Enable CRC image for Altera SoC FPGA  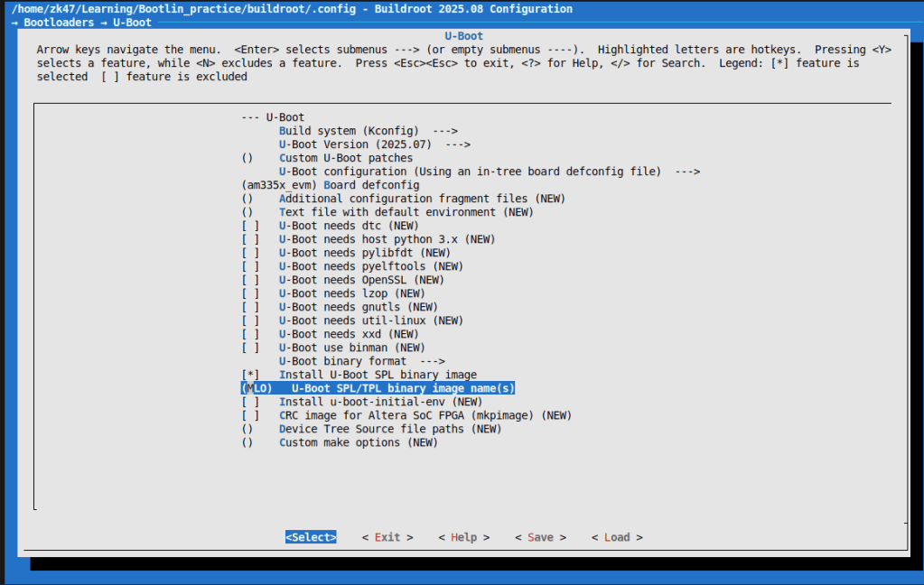pyautogui.click(x=250, y=415)
